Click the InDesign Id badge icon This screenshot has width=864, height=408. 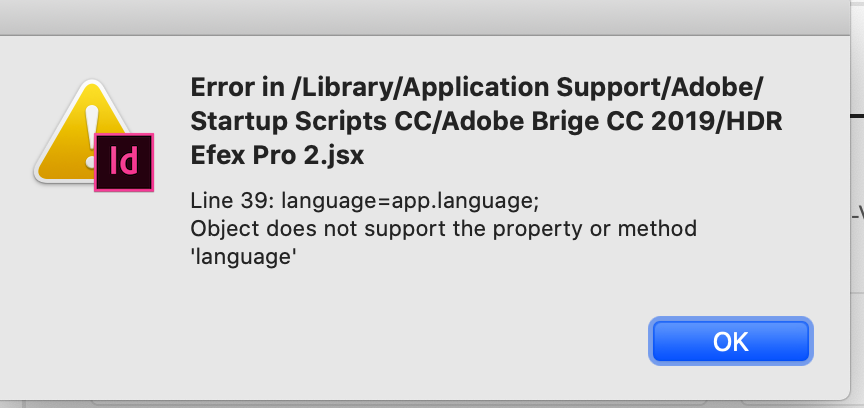pyautogui.click(x=122, y=160)
